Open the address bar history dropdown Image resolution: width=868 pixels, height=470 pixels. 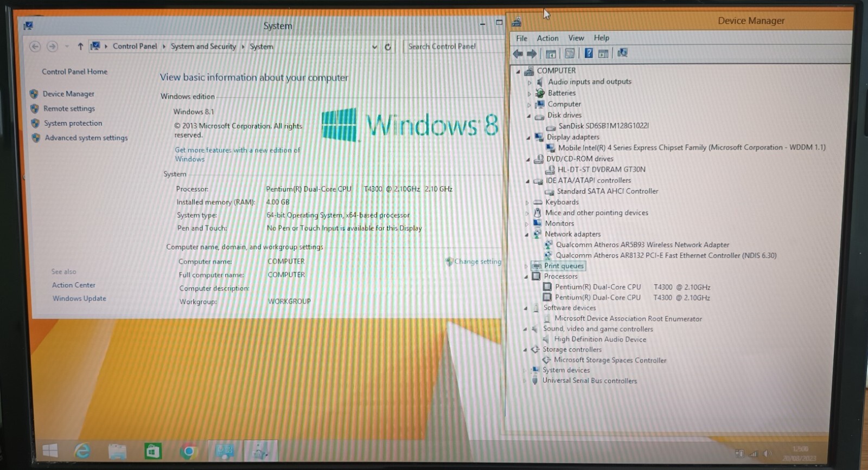pyautogui.click(x=374, y=47)
